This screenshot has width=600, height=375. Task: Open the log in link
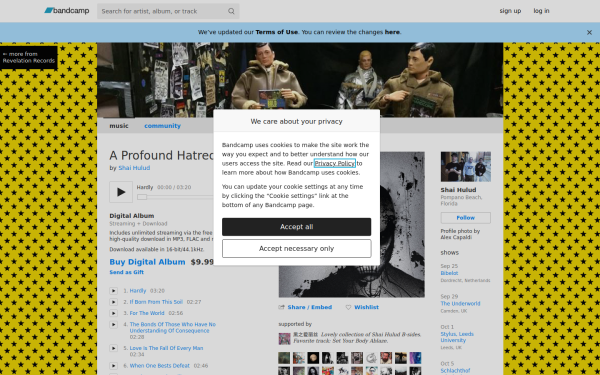(x=541, y=11)
